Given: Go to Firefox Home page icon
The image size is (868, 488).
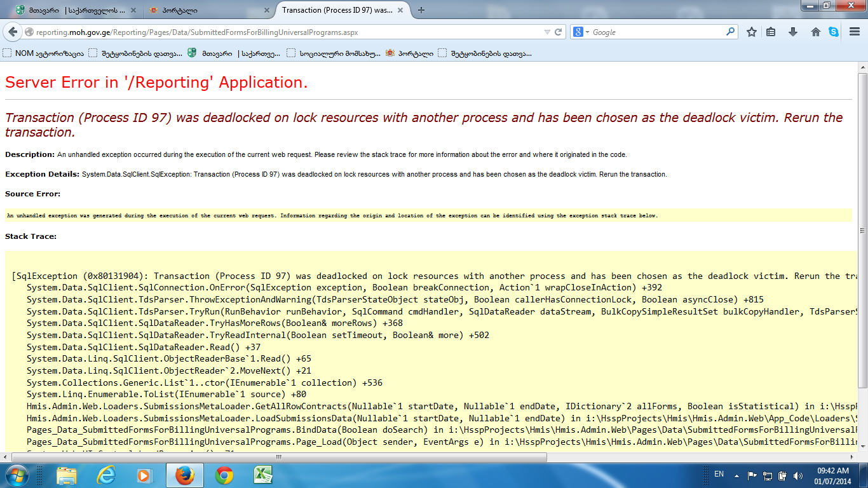Looking at the screenshot, I should (x=815, y=32).
